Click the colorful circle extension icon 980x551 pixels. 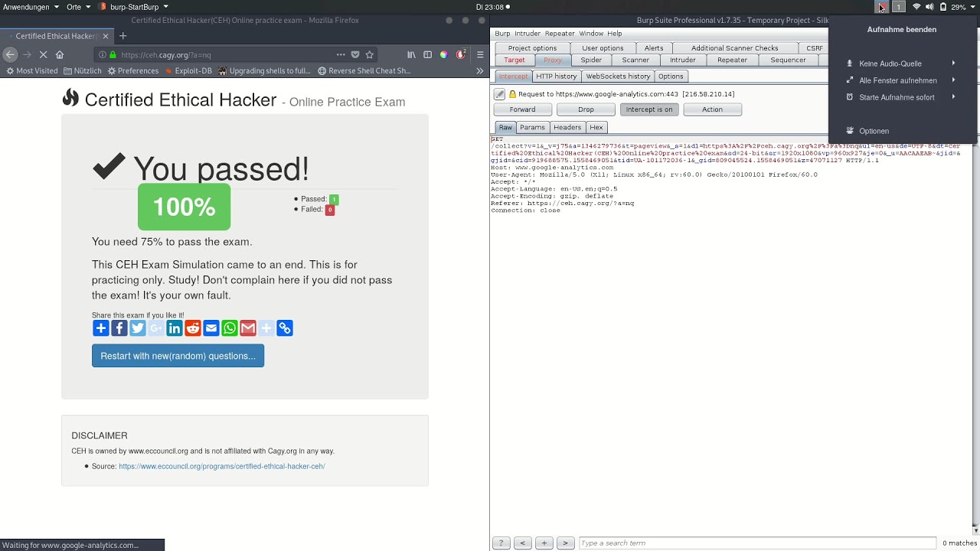click(x=443, y=54)
